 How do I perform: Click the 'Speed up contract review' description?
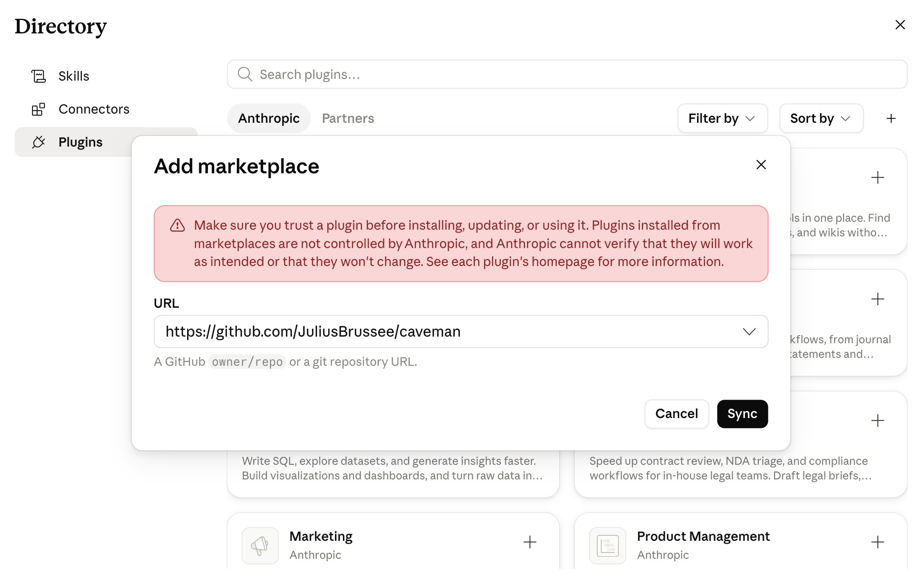tap(730, 468)
